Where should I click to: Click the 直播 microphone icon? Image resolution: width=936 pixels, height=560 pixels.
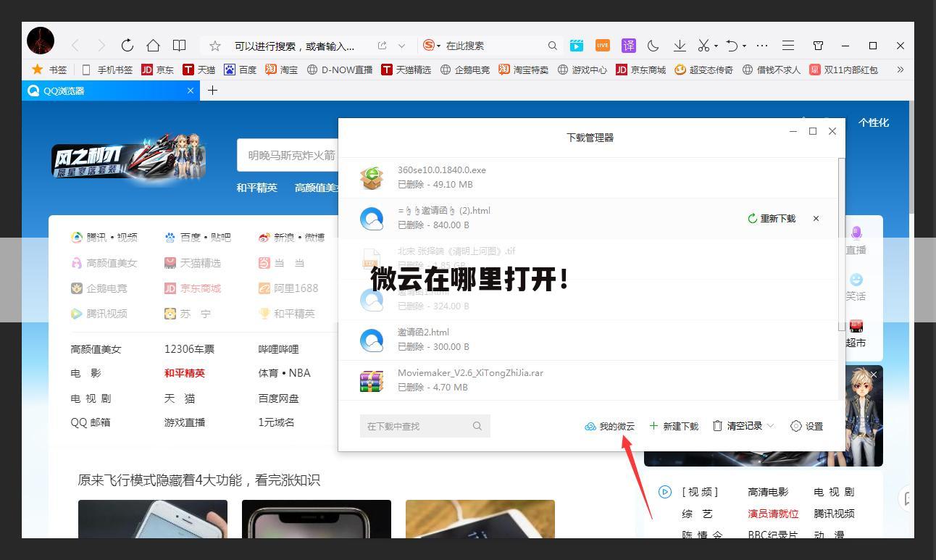856,233
